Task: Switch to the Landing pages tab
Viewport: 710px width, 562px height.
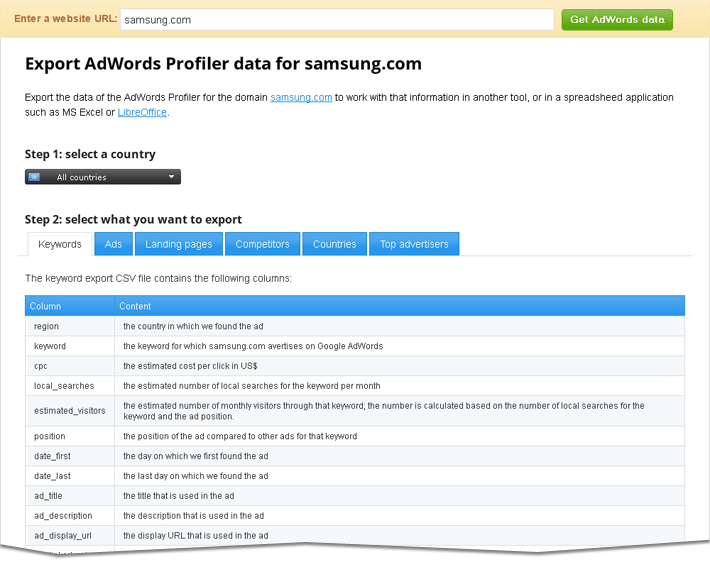Action: (x=178, y=244)
